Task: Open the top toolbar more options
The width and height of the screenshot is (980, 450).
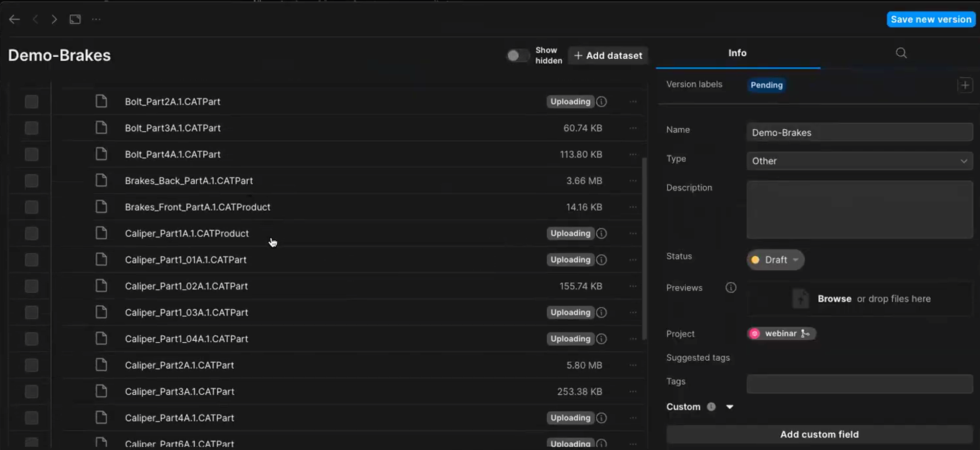Action: [x=96, y=19]
